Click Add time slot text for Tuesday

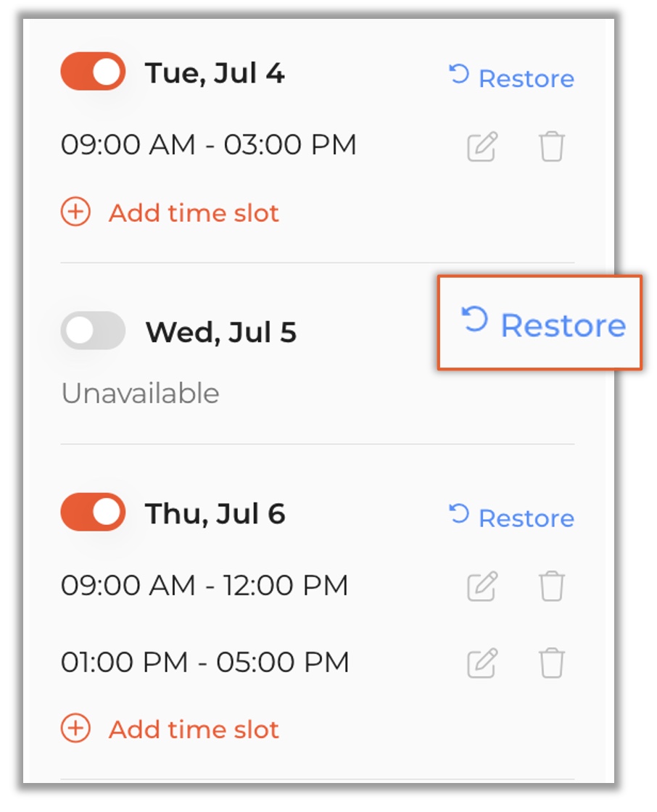pyautogui.click(x=194, y=213)
